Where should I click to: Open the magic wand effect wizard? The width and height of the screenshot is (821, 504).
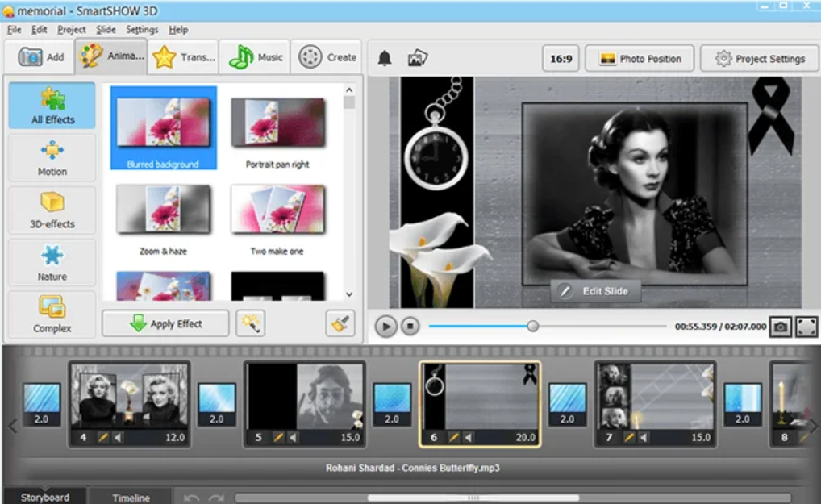(x=251, y=323)
